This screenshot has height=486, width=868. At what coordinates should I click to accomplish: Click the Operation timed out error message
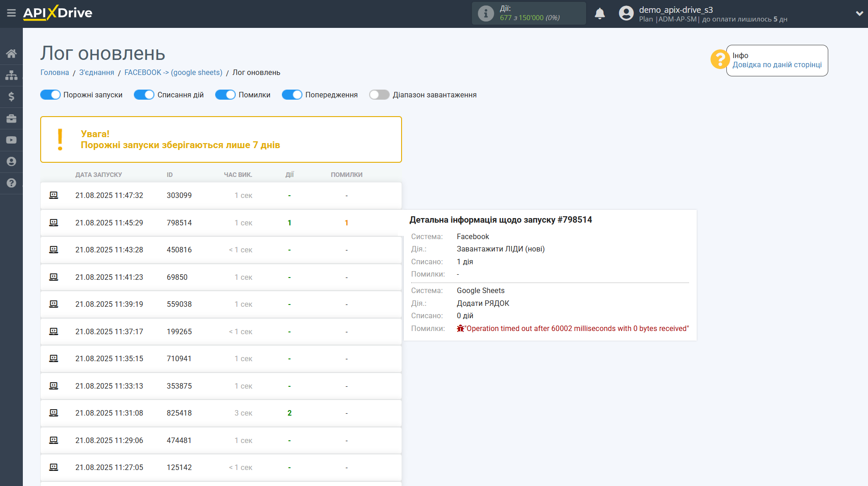[x=577, y=328]
